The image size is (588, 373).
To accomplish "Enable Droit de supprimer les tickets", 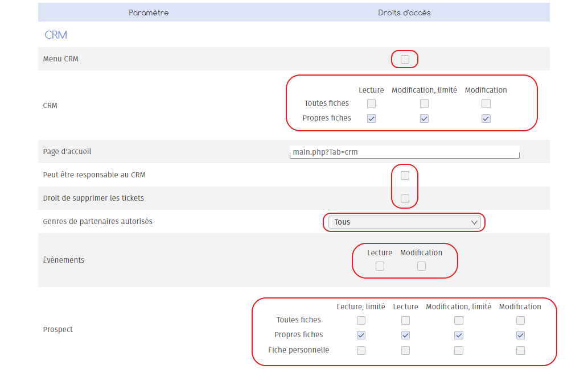I will tap(405, 198).
